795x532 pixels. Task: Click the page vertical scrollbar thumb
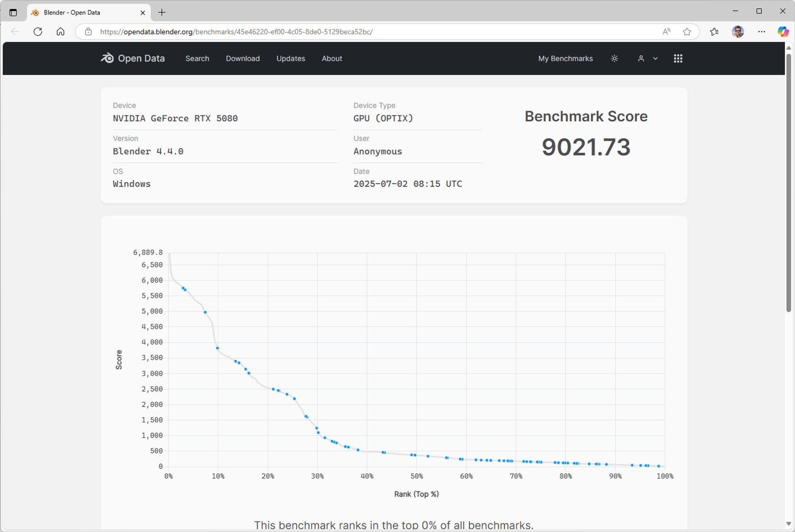click(788, 182)
